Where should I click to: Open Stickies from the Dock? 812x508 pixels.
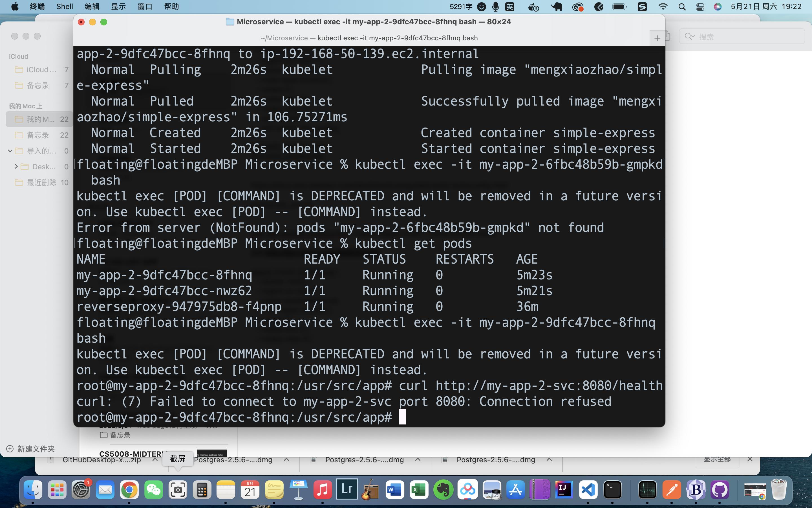274,490
